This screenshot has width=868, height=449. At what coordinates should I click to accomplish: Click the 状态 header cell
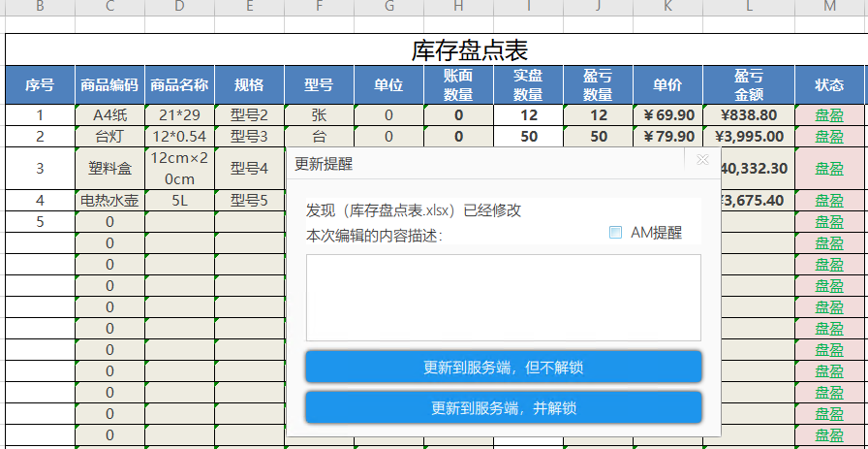point(829,84)
